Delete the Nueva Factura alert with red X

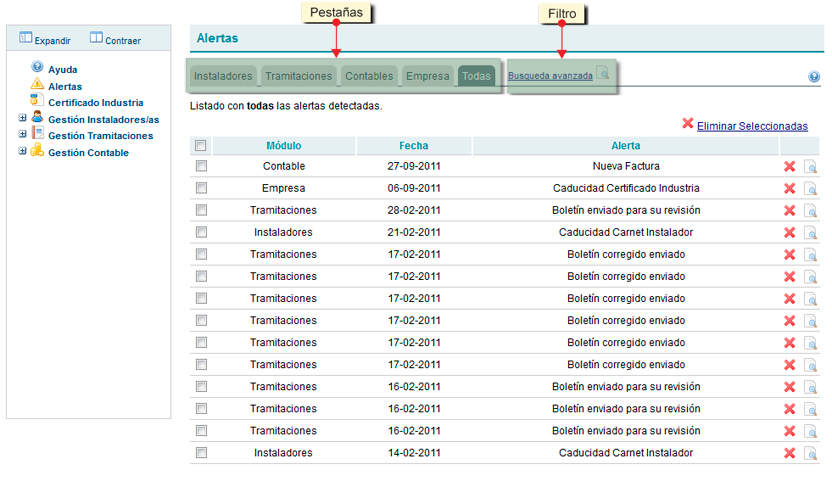coord(789,166)
